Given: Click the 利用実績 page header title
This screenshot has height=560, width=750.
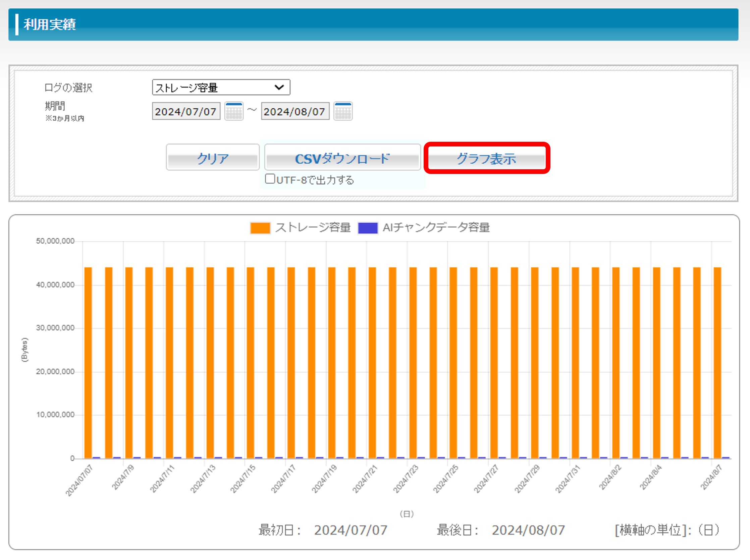Looking at the screenshot, I should [x=50, y=24].
